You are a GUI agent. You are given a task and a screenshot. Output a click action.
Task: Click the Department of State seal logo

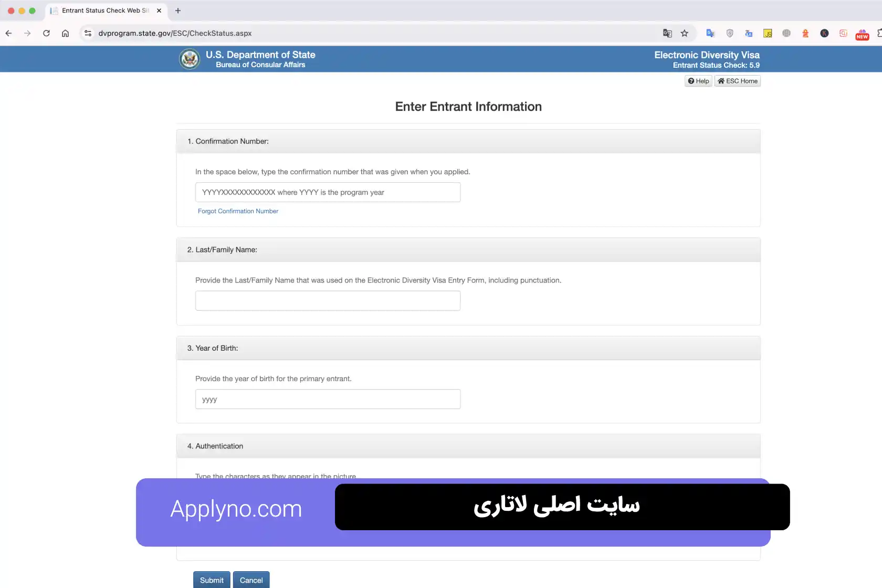coord(190,59)
